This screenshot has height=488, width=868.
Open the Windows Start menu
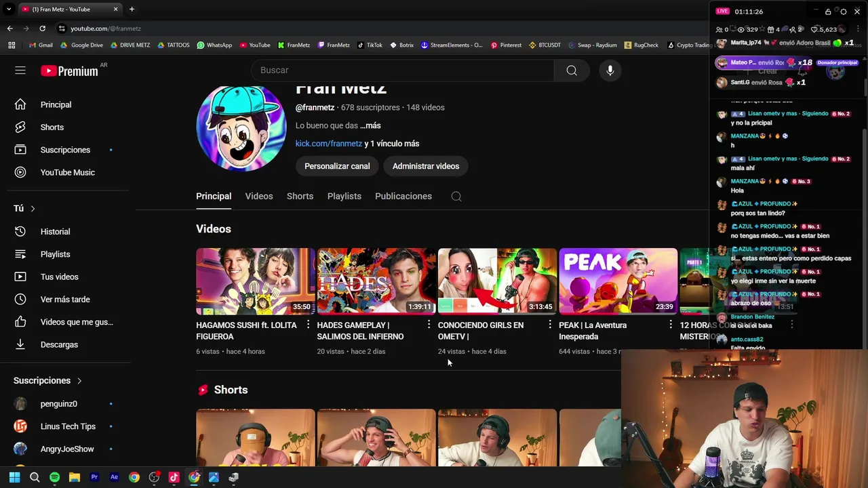14,477
